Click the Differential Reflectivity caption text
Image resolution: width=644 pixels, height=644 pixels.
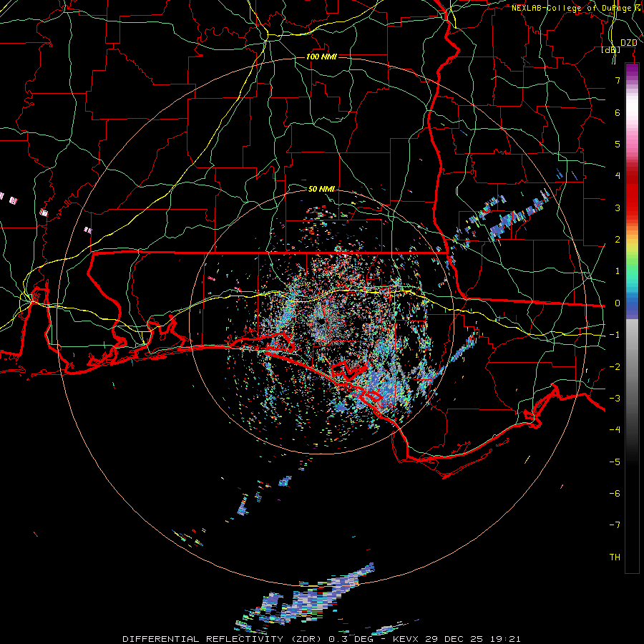pyautogui.click(x=321, y=639)
